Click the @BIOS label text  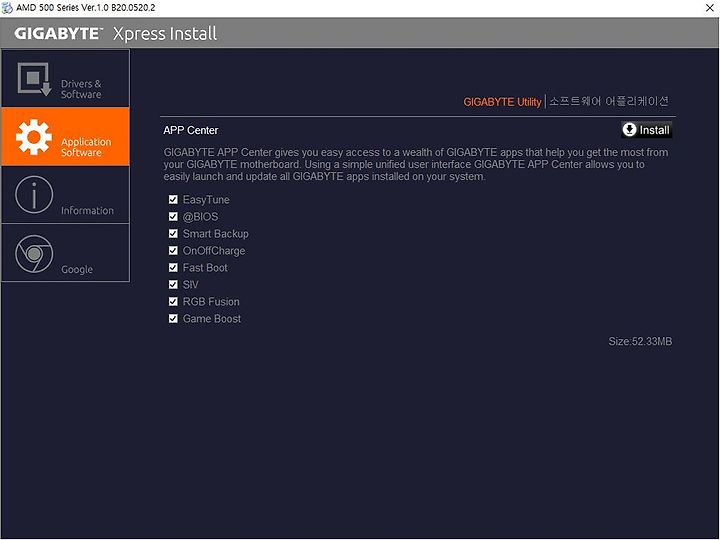pos(200,217)
